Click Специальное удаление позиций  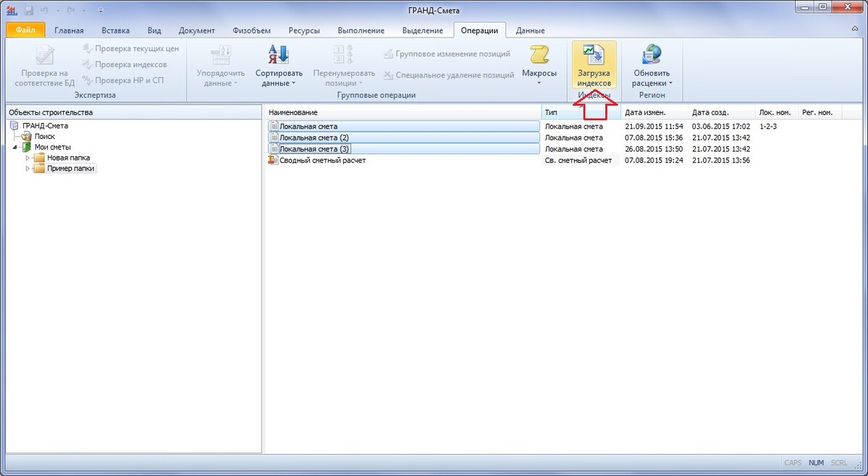(x=449, y=75)
